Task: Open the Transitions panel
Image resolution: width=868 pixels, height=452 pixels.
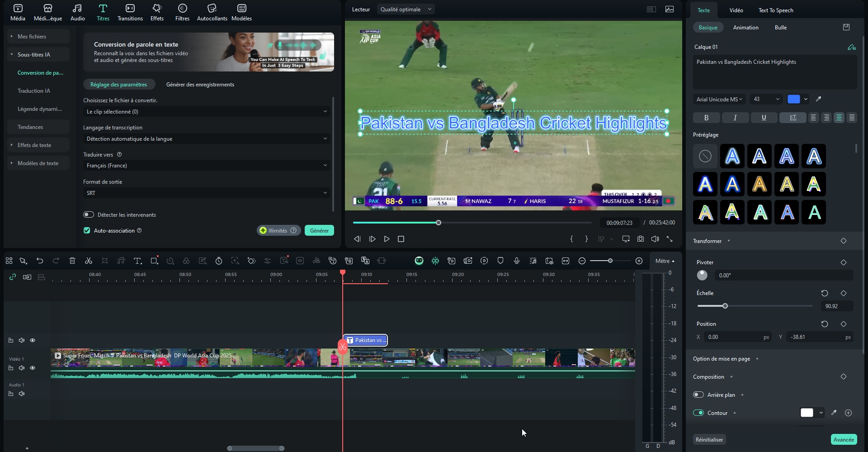Action: click(x=130, y=12)
